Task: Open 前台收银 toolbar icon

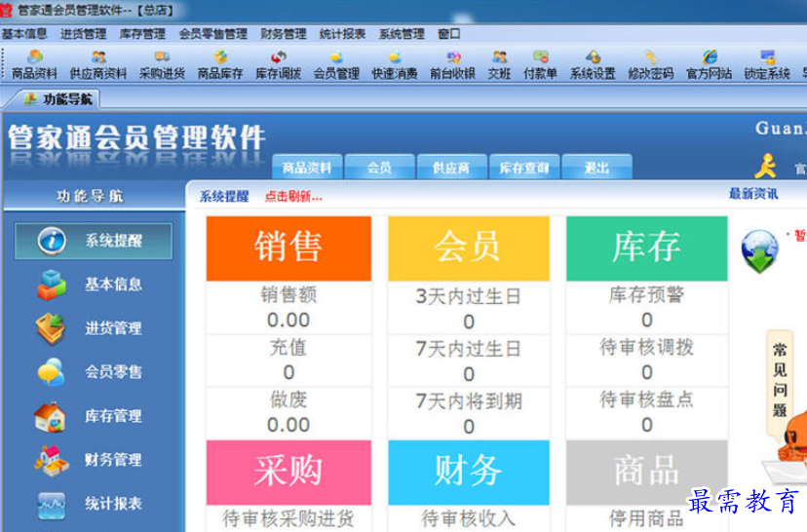Action: click(x=453, y=64)
